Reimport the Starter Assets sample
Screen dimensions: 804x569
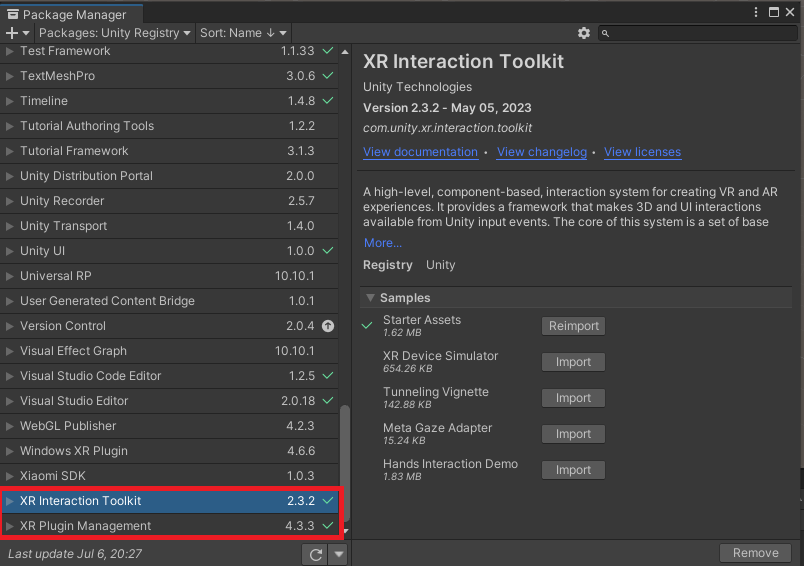click(x=573, y=326)
